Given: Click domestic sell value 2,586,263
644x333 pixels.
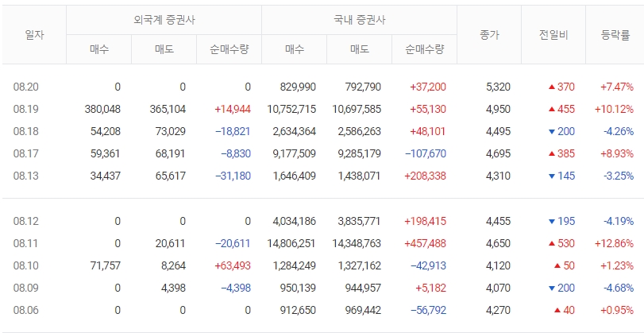Looking at the screenshot, I should (360, 131).
